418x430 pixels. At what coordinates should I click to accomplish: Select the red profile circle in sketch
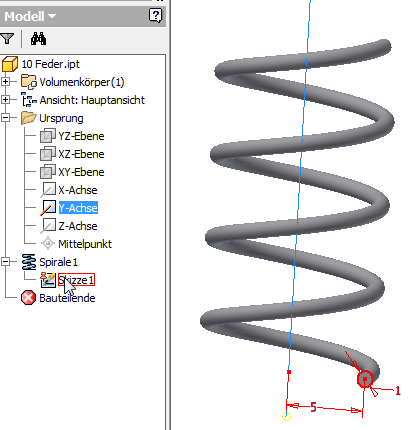[x=365, y=379]
